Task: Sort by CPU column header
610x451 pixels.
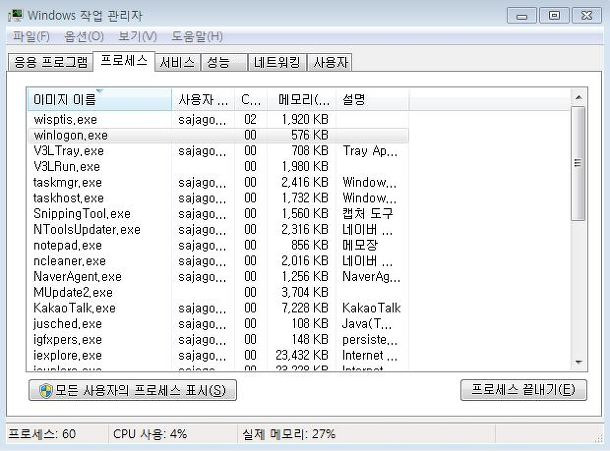Action: point(251,100)
